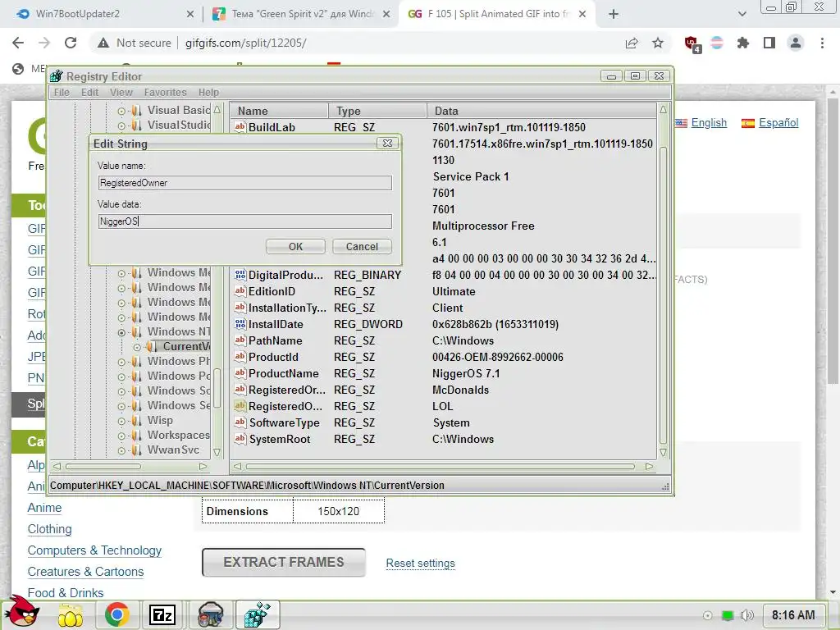Click the SoftwareType value icon

tap(240, 422)
